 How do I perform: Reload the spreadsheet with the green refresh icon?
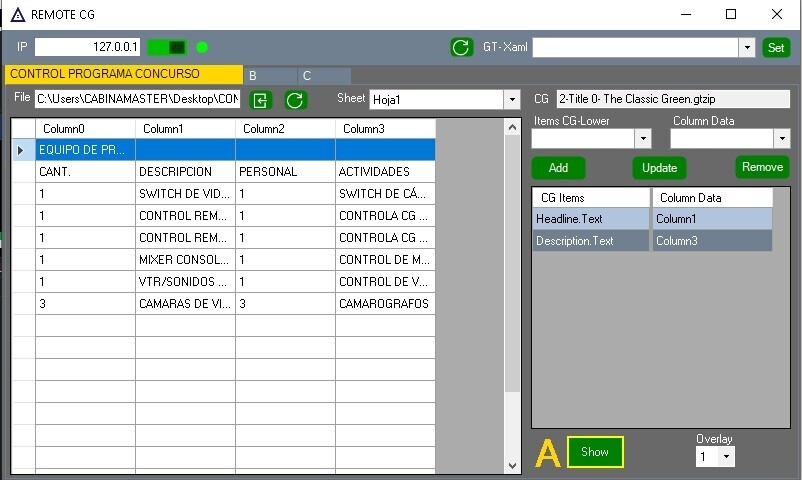point(295,99)
